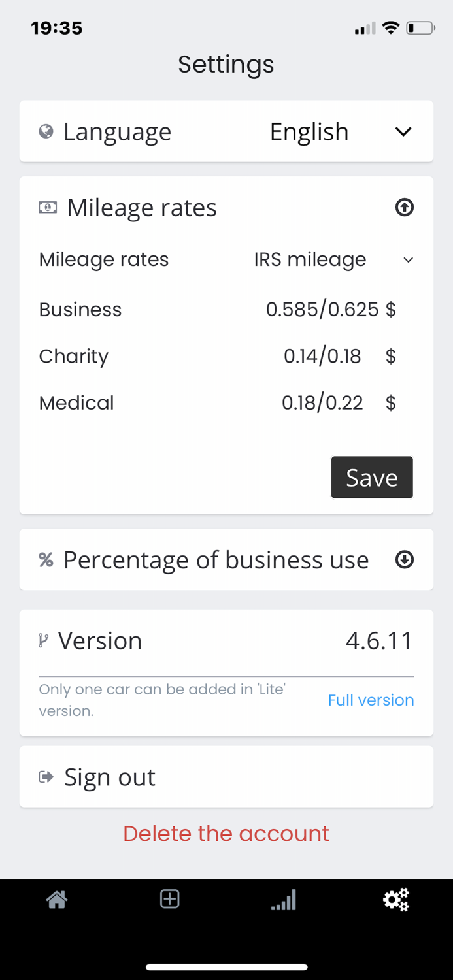
Task: Collapse the Mileage rates section
Action: 404,207
